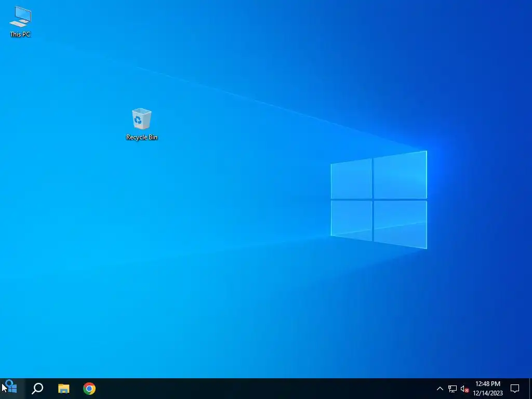Click Show desktop sliver at taskbar end
Screen dimensions: 532x399
(530, 389)
